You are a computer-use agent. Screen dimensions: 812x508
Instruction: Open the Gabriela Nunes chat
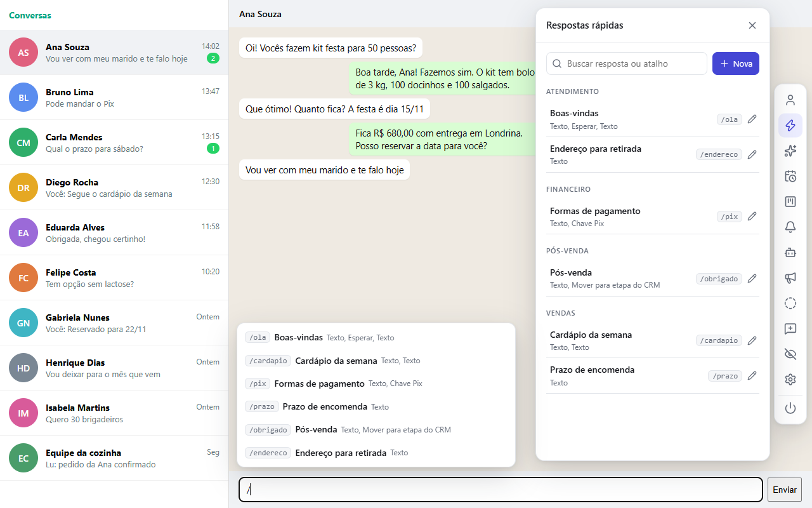114,323
